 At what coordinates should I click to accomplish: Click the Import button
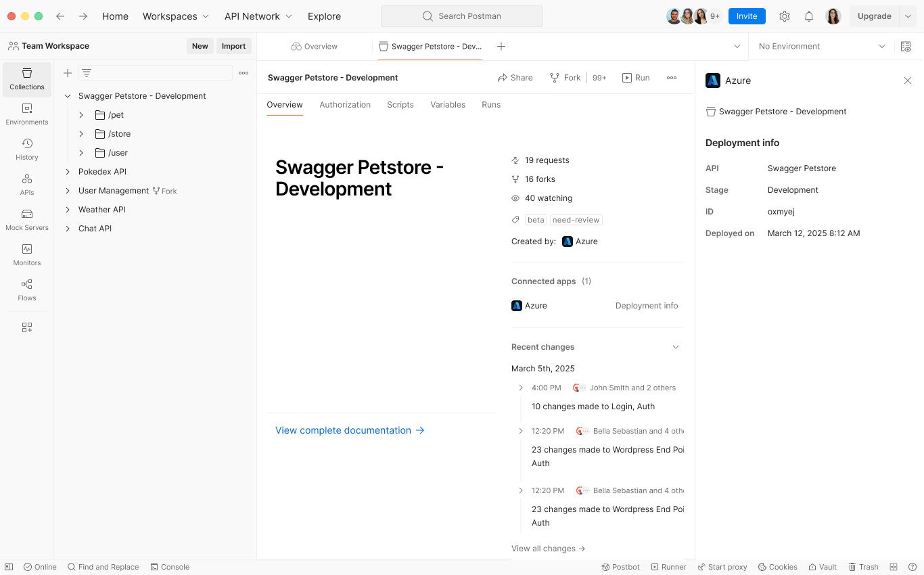233,46
